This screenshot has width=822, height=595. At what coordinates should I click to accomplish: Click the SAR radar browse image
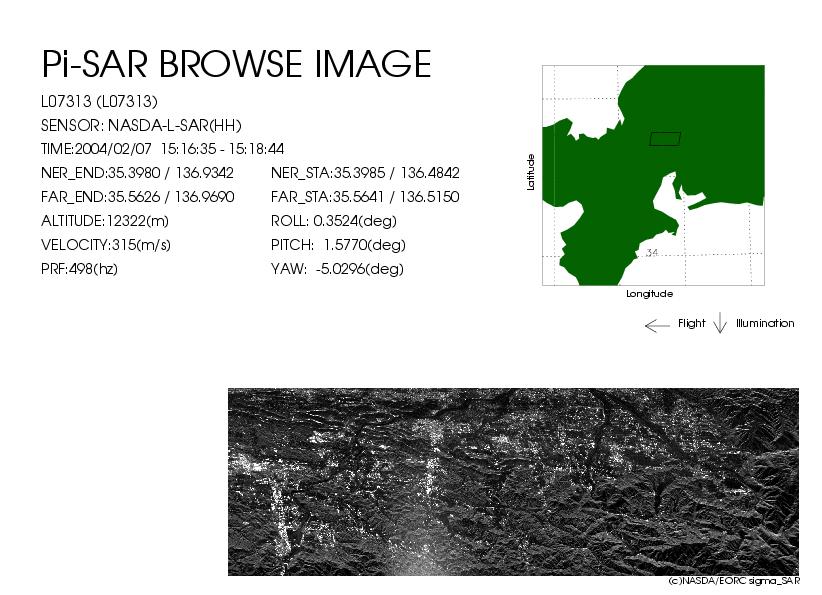(x=513, y=482)
